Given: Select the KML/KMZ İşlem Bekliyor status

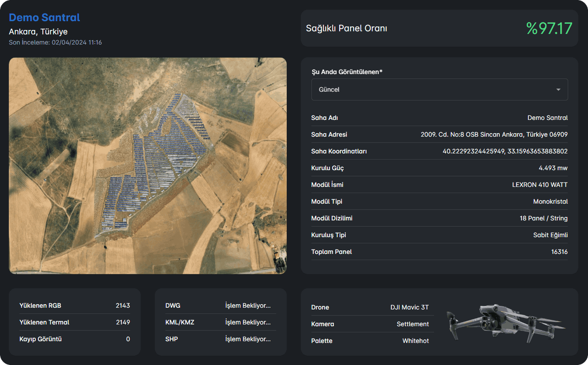Looking at the screenshot, I should coord(247,322).
